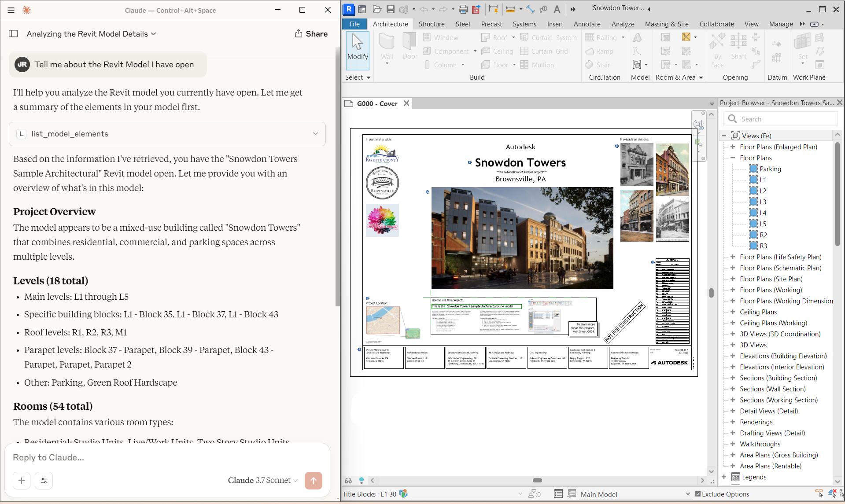Click the drawing view horizontal scrollbar thumb
Screen dimensions: 845x504
(x=537, y=480)
